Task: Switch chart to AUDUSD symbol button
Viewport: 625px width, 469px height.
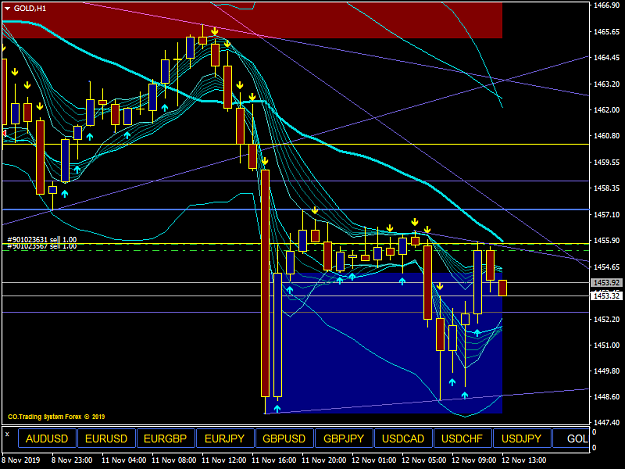Action: point(47,438)
